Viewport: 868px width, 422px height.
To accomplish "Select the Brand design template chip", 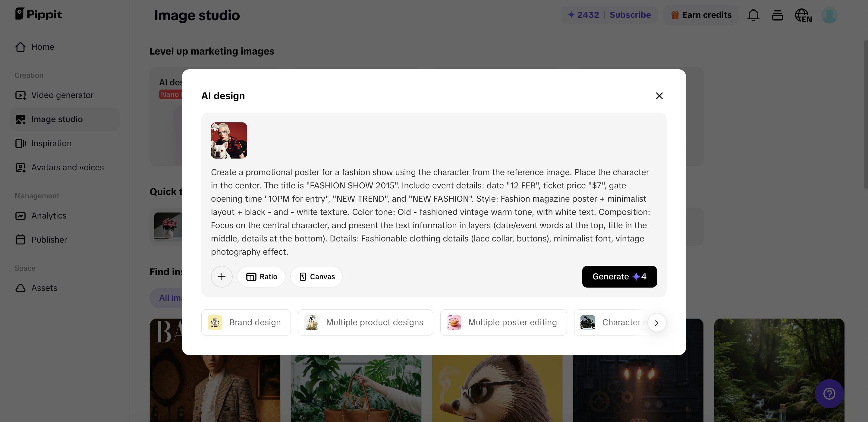I will [246, 323].
